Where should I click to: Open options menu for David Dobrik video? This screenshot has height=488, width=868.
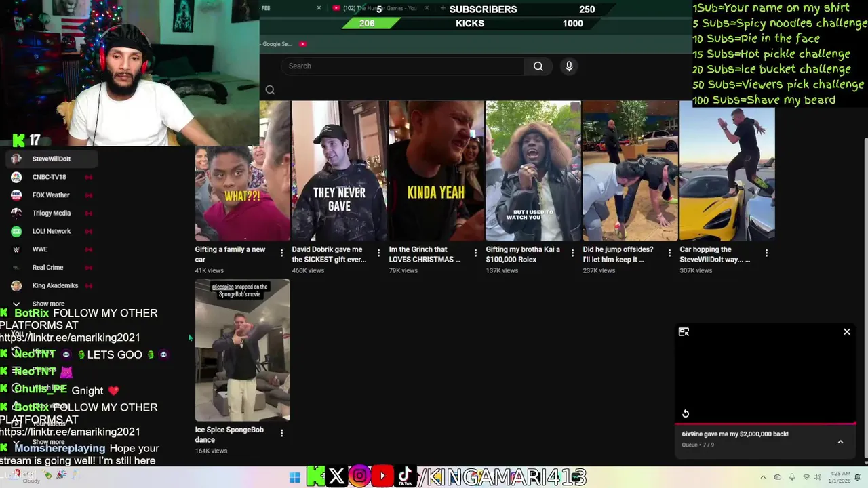point(378,253)
